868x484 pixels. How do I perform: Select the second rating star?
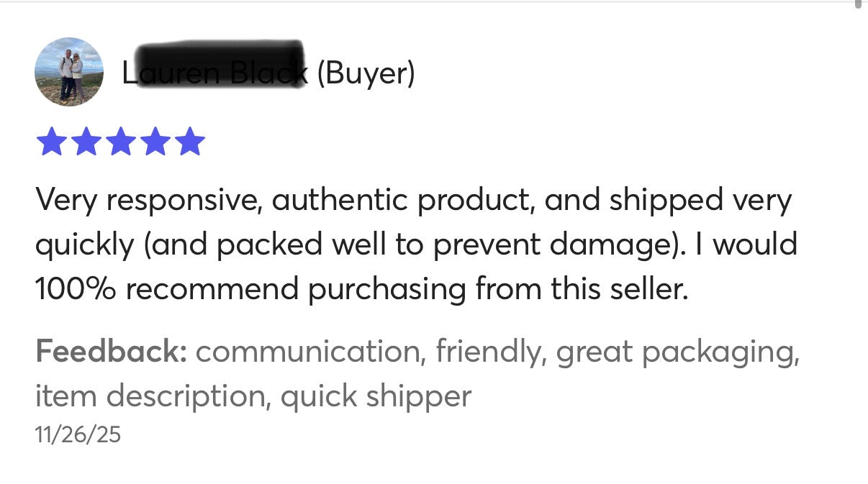(x=86, y=142)
